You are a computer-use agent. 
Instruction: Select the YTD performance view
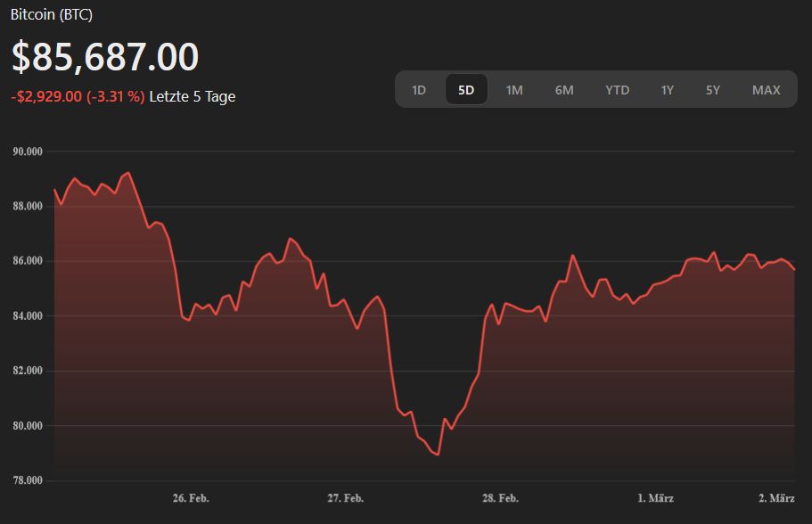pyautogui.click(x=617, y=89)
